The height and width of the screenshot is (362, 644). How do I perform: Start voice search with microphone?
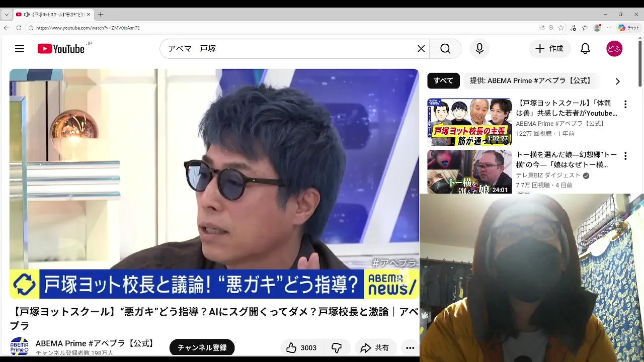coord(479,49)
